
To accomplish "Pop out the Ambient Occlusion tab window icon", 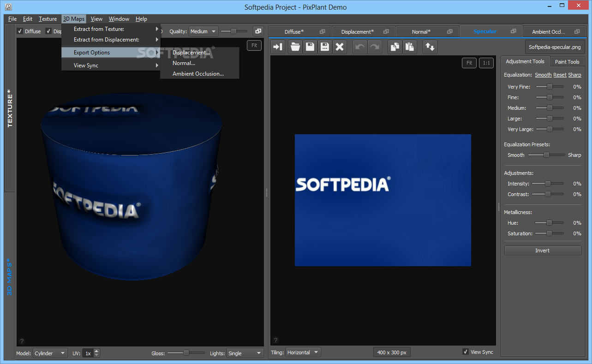I will [x=577, y=31].
